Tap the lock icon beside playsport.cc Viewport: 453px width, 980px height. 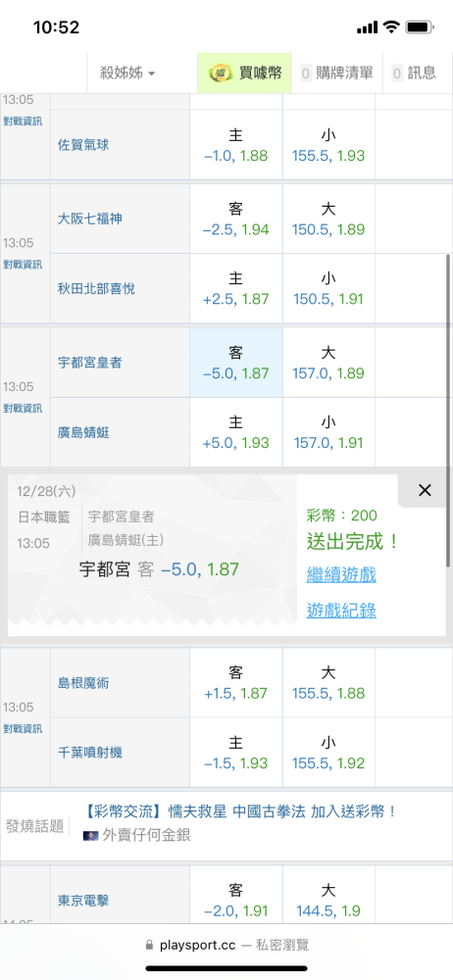pyautogui.click(x=149, y=946)
